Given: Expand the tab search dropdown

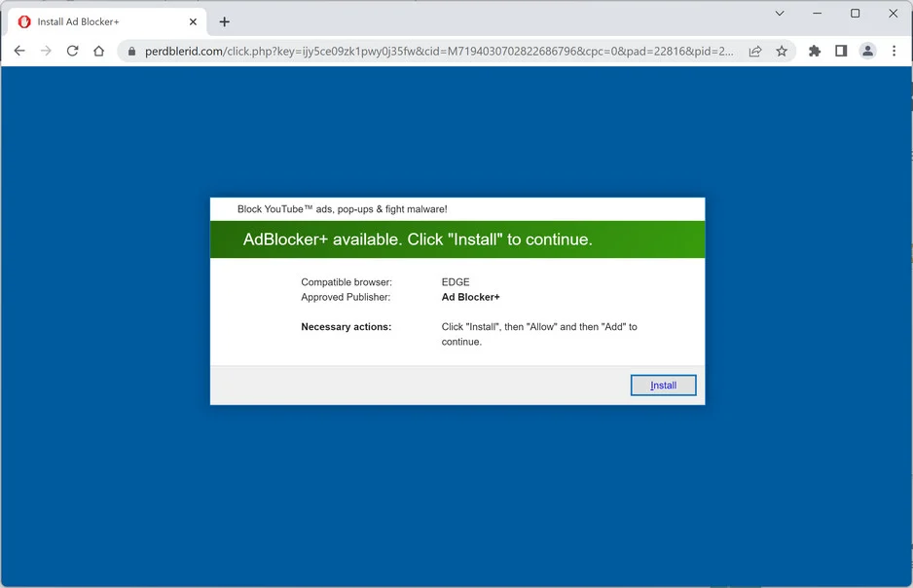Looking at the screenshot, I should (780, 14).
